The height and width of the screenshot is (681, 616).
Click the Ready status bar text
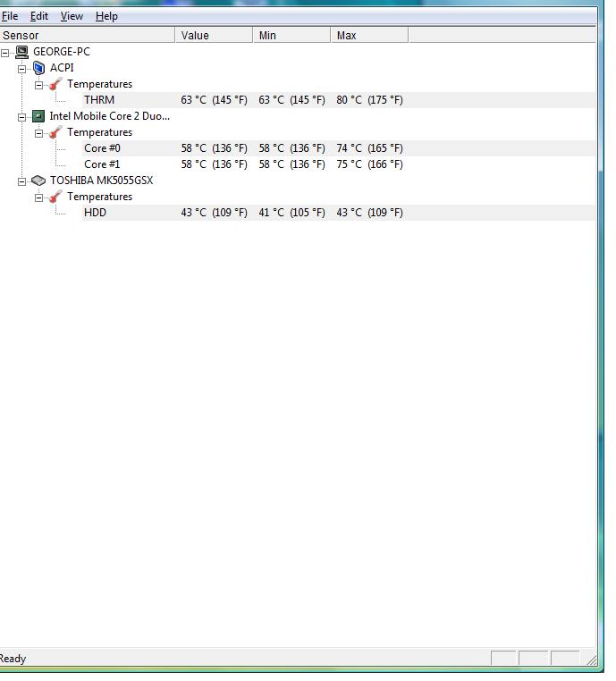(x=13, y=659)
